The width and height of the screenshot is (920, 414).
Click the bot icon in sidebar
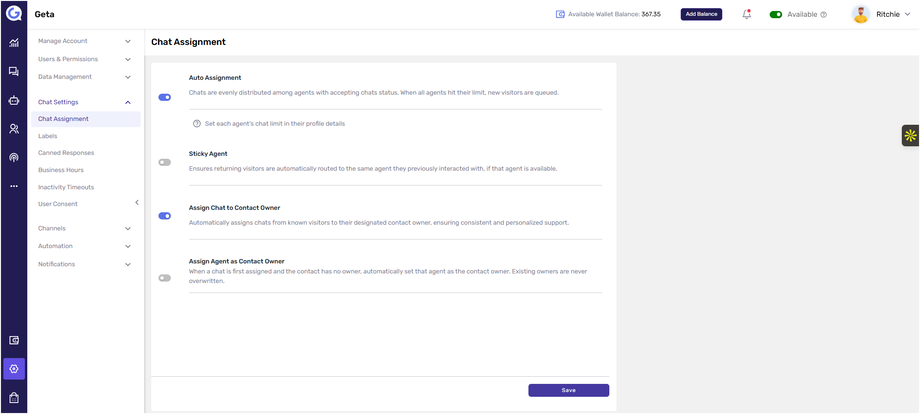pyautogui.click(x=13, y=100)
